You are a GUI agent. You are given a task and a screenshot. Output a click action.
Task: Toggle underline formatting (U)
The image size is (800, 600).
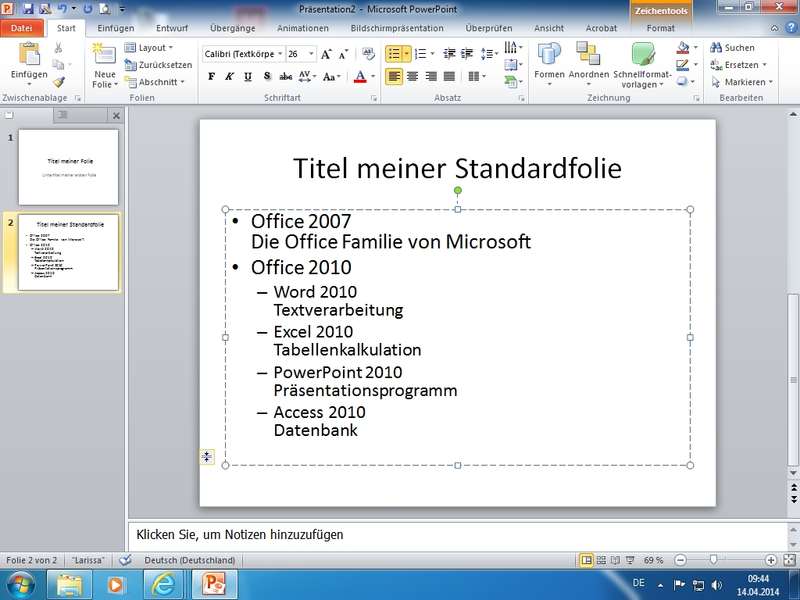[248, 77]
